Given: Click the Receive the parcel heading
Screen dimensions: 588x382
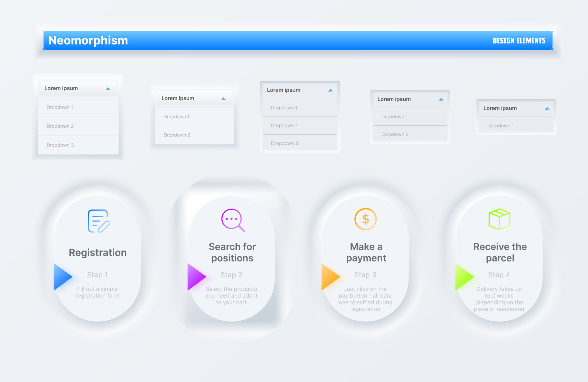Looking at the screenshot, I should (499, 252).
